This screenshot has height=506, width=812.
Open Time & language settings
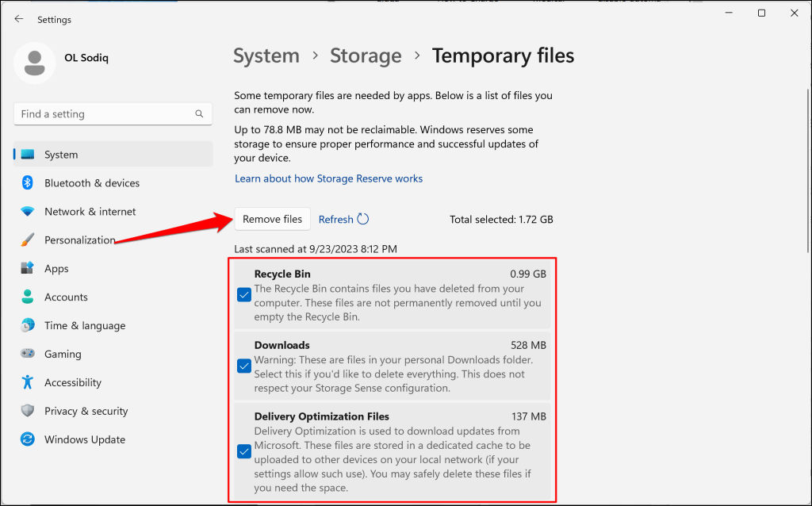tap(85, 326)
